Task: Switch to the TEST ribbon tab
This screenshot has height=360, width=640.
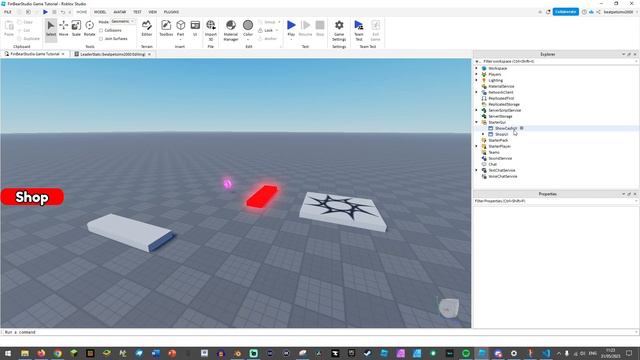Action: (137, 12)
